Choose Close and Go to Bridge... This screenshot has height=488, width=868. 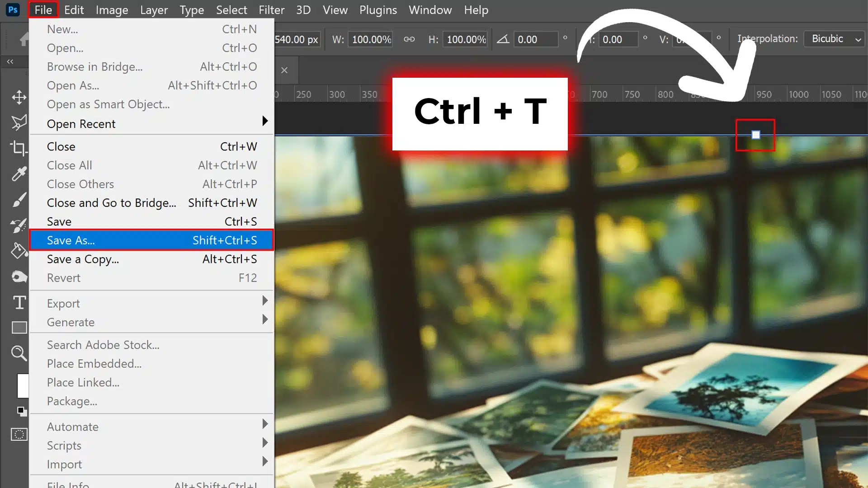point(151,203)
